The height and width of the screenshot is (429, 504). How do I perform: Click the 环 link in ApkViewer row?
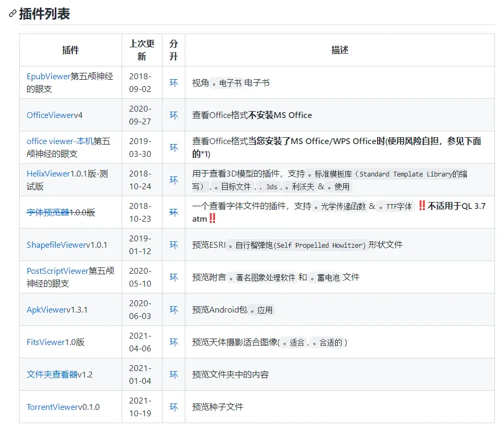[174, 310]
